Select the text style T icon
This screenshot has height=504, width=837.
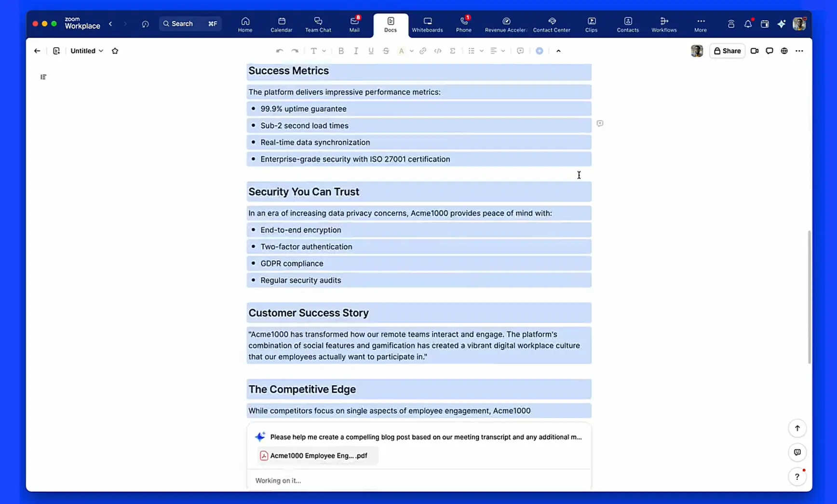coord(314,51)
